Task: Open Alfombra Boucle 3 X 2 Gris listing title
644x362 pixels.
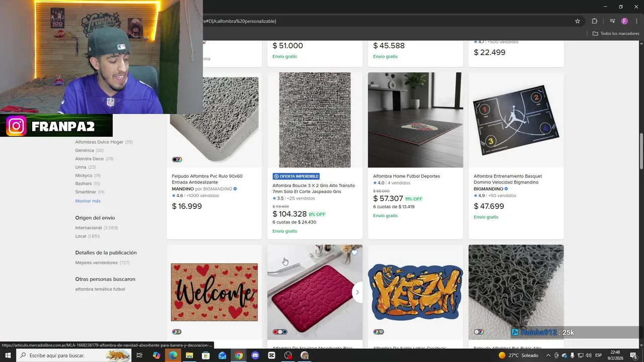Action: [314, 189]
